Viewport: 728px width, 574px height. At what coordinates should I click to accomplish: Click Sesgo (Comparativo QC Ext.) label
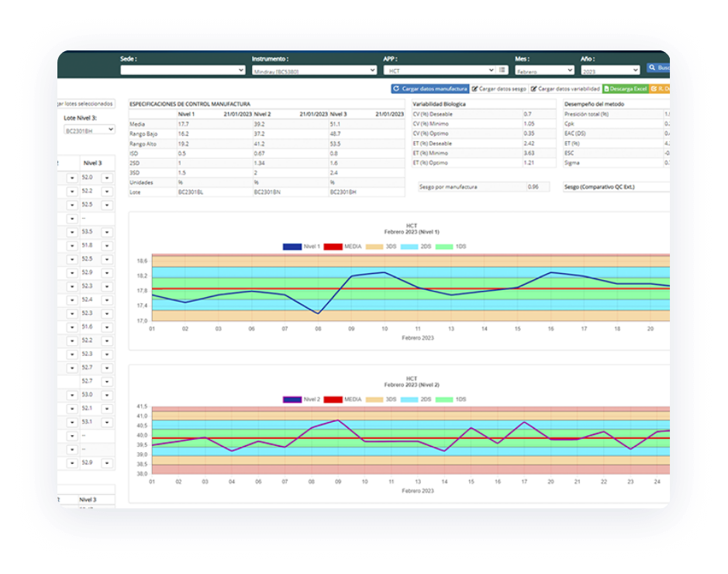pos(599,187)
